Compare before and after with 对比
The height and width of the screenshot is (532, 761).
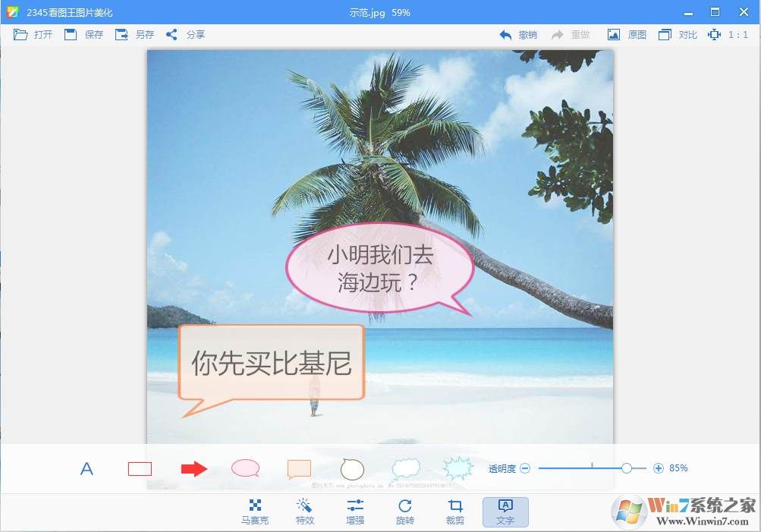click(x=678, y=35)
